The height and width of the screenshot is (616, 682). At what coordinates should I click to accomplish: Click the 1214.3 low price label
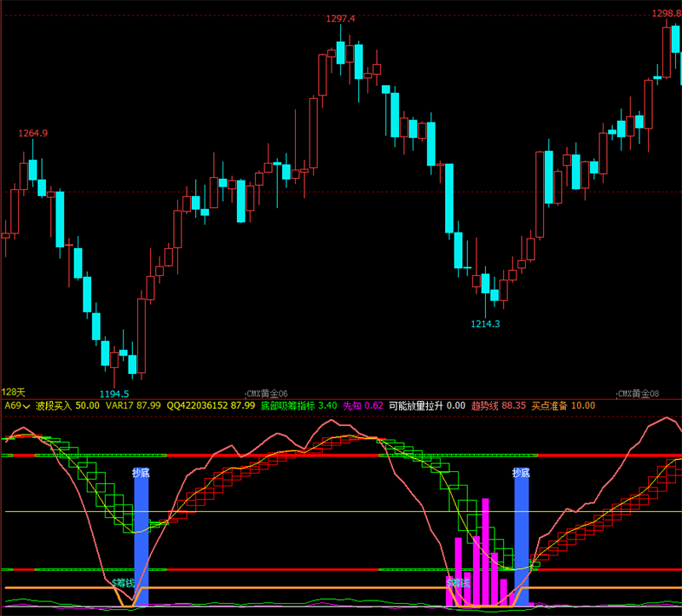click(485, 324)
